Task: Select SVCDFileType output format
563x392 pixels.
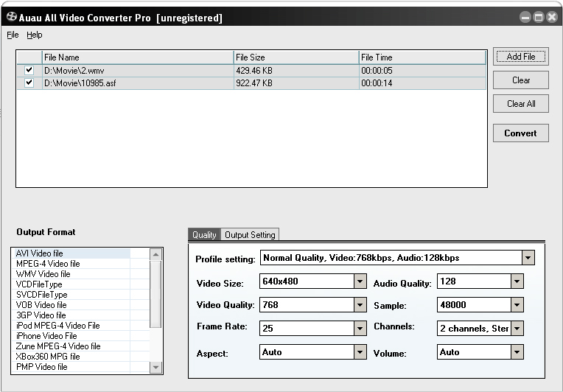Action: click(71, 295)
